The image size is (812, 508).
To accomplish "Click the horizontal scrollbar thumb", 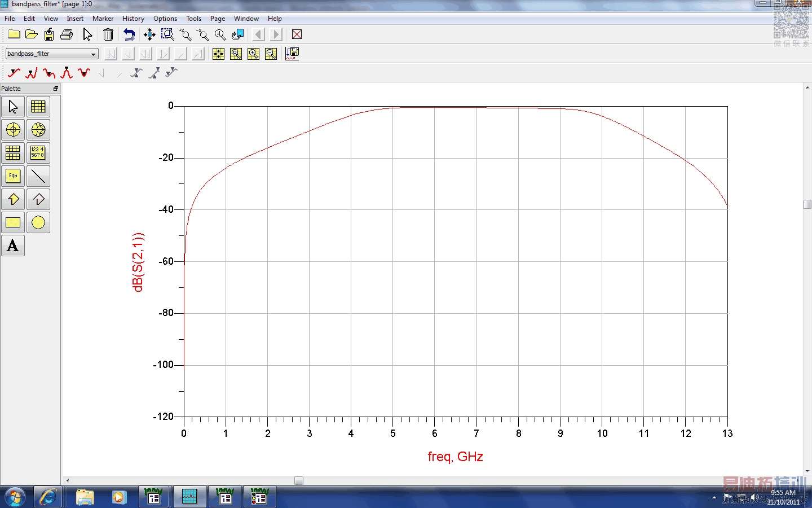I will [299, 481].
